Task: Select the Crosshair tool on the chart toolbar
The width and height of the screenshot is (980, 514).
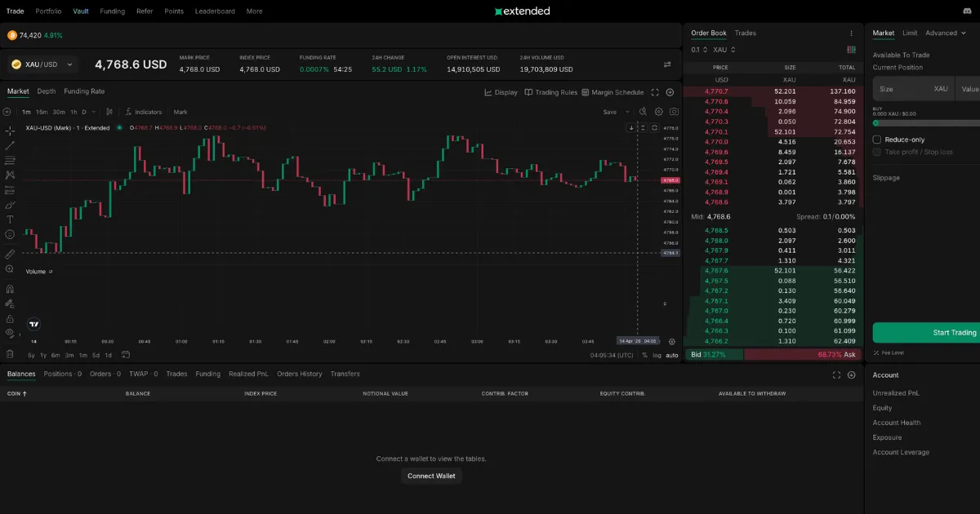Action: [10, 131]
